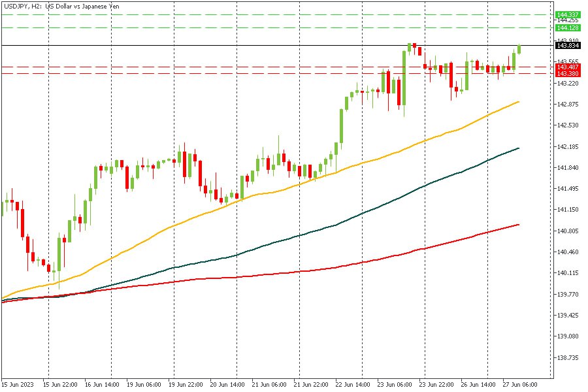Select the green 144.337 price level label

568,15
